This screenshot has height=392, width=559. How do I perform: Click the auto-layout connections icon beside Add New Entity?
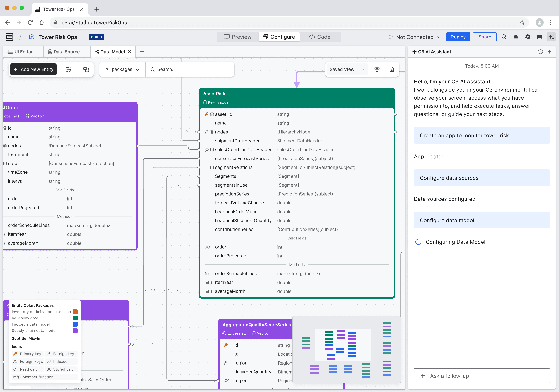coord(68,69)
